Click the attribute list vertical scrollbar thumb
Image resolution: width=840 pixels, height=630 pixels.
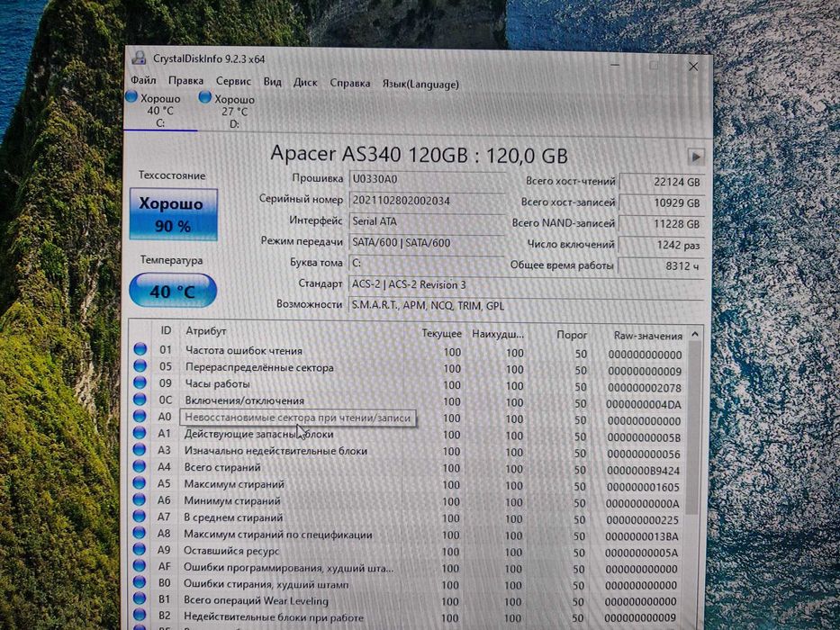click(x=693, y=428)
